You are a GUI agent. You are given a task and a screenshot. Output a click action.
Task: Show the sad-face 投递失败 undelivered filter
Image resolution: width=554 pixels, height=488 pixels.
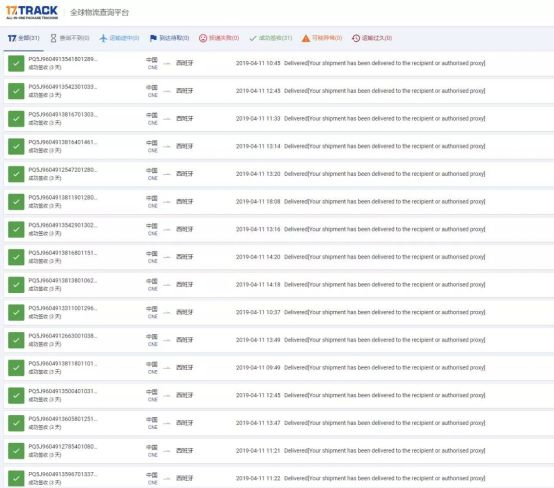219,38
